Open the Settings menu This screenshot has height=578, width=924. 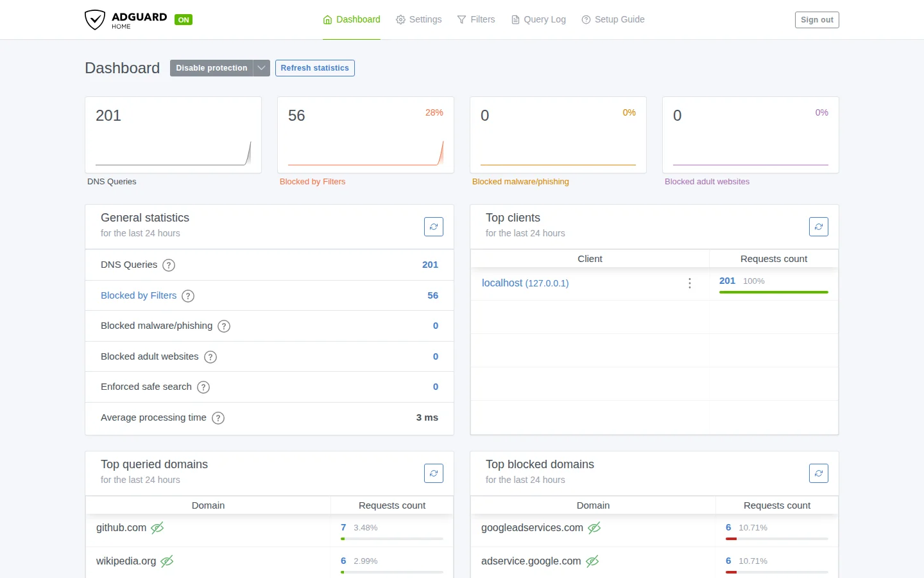point(419,19)
